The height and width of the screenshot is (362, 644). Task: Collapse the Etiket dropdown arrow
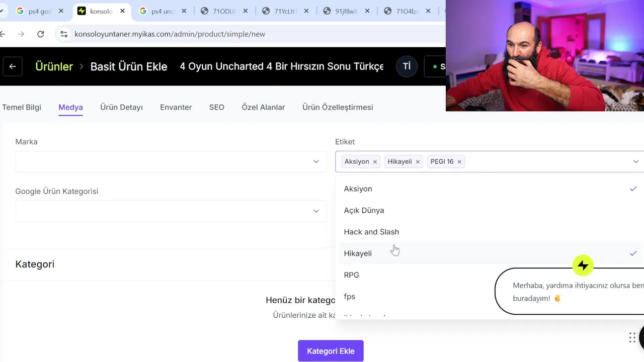[636, 161]
